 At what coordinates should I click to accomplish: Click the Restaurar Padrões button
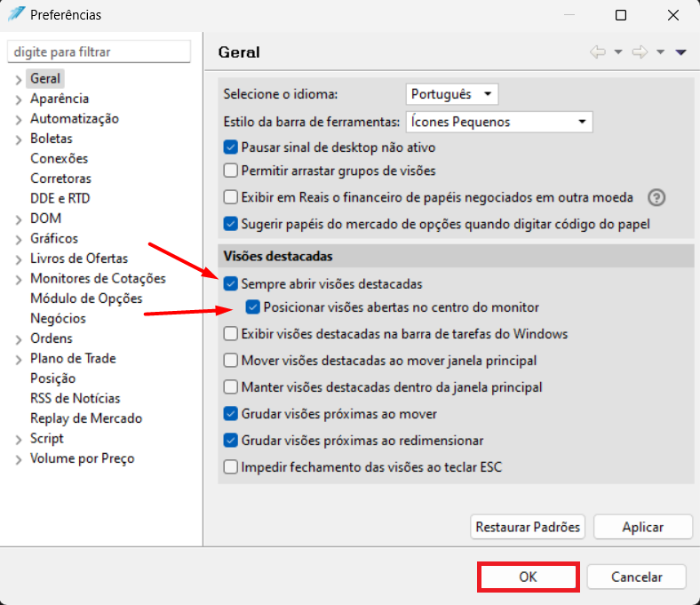[528, 527]
